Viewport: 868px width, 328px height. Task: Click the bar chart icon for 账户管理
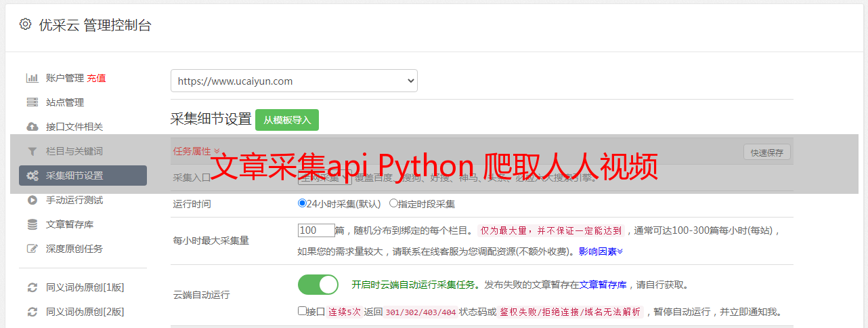click(x=32, y=78)
